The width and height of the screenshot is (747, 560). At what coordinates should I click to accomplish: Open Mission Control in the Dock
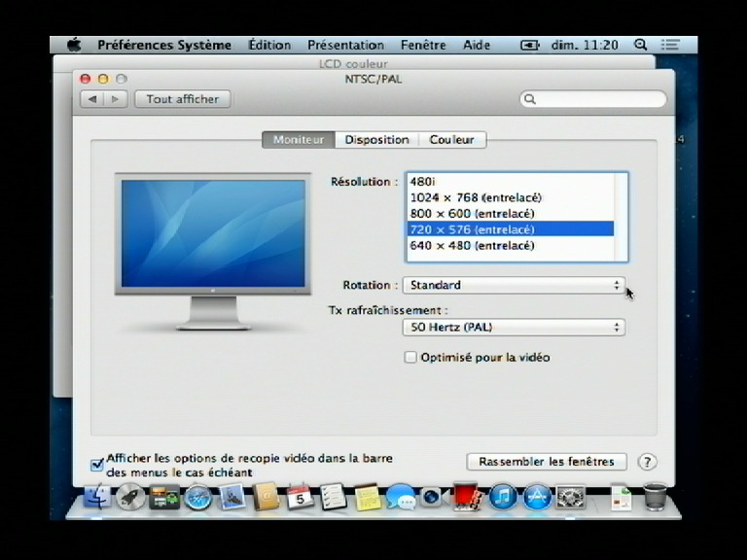pyautogui.click(x=164, y=498)
